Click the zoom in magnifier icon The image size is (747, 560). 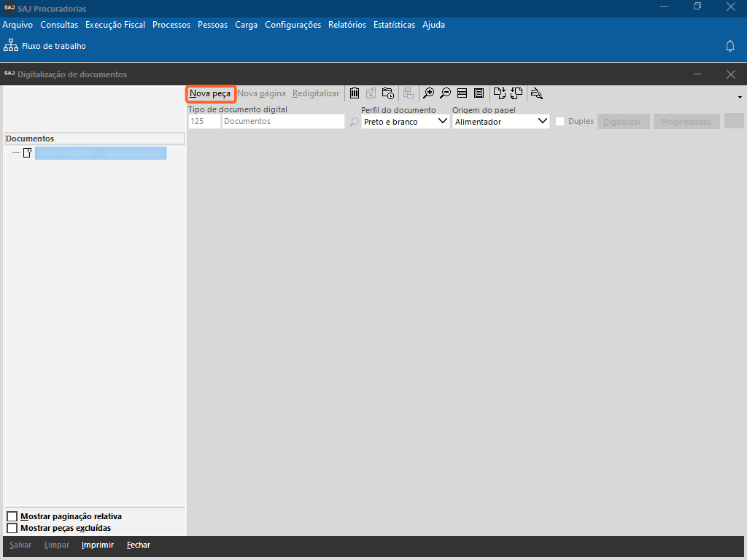429,93
